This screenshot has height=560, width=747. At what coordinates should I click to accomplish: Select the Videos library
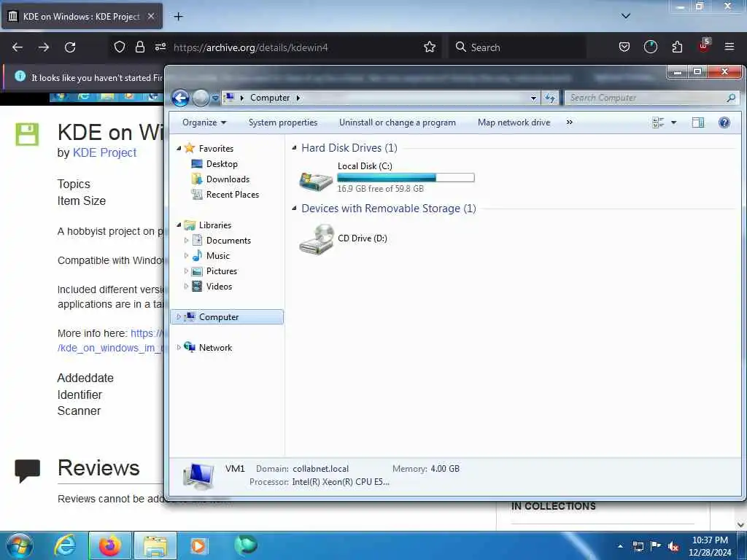click(219, 286)
